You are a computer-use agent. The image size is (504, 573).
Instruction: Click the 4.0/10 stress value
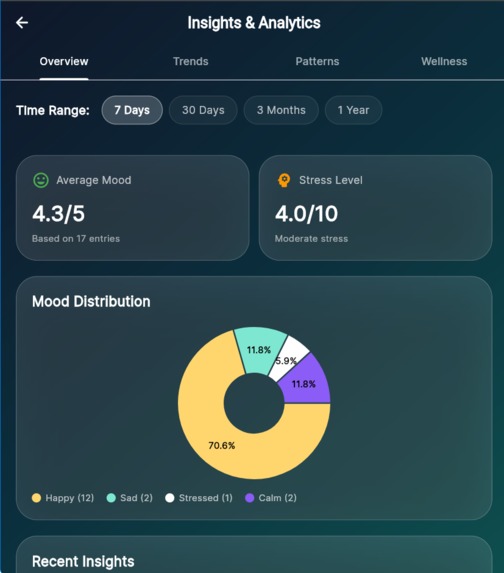[307, 214]
